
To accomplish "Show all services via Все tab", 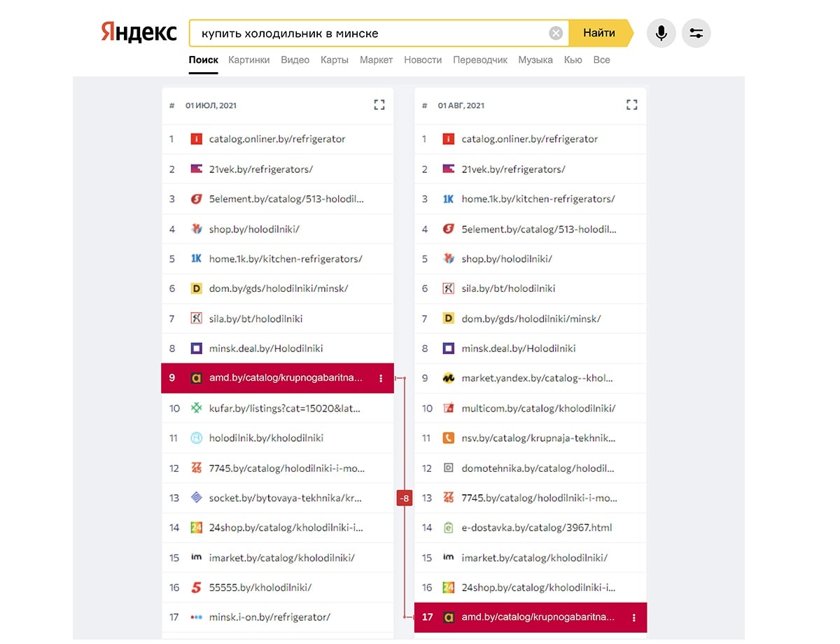I will coord(601,60).
